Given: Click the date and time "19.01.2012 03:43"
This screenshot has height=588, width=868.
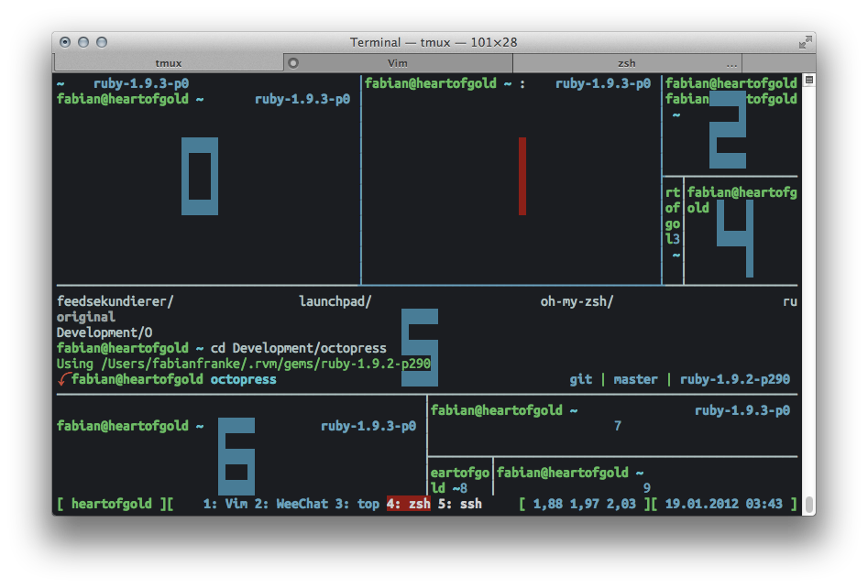Looking at the screenshot, I should 723,504.
